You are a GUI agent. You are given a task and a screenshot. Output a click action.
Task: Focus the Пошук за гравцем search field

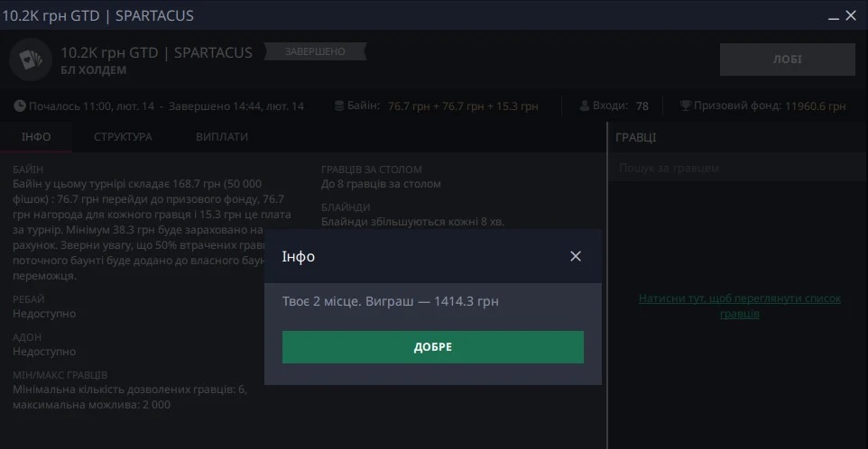point(736,169)
